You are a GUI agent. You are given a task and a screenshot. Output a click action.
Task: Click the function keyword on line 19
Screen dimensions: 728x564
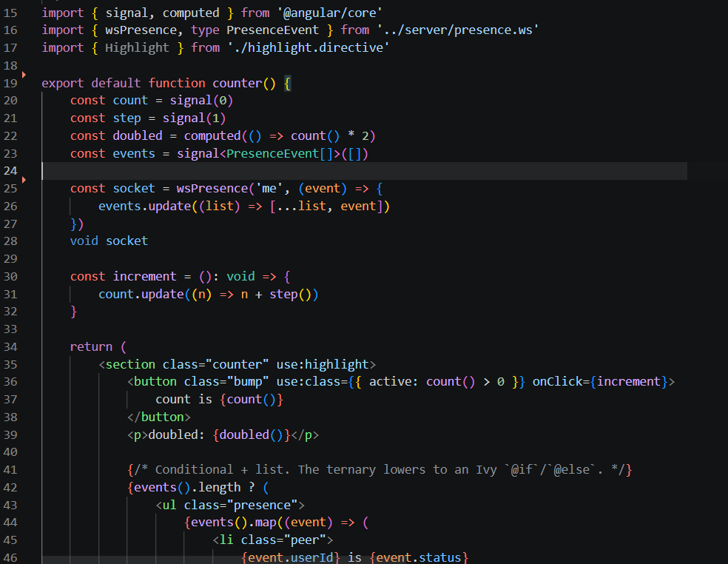(176, 83)
